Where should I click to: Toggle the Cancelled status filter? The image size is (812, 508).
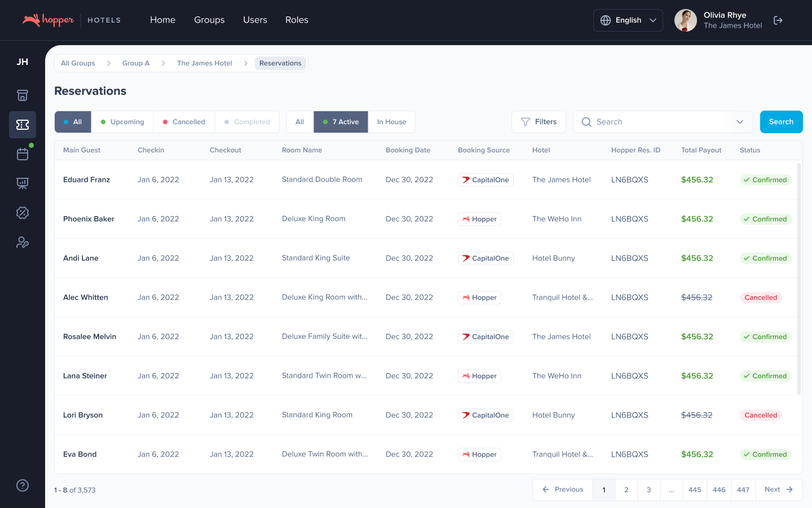(184, 122)
